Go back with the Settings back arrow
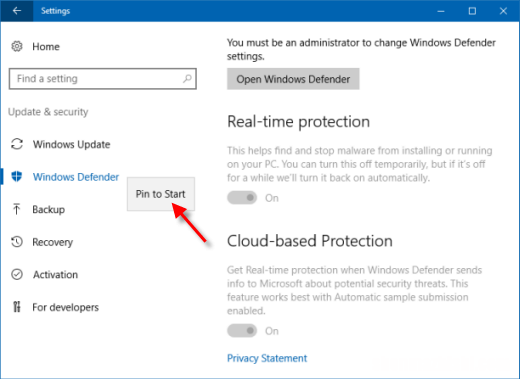 pyautogui.click(x=17, y=11)
